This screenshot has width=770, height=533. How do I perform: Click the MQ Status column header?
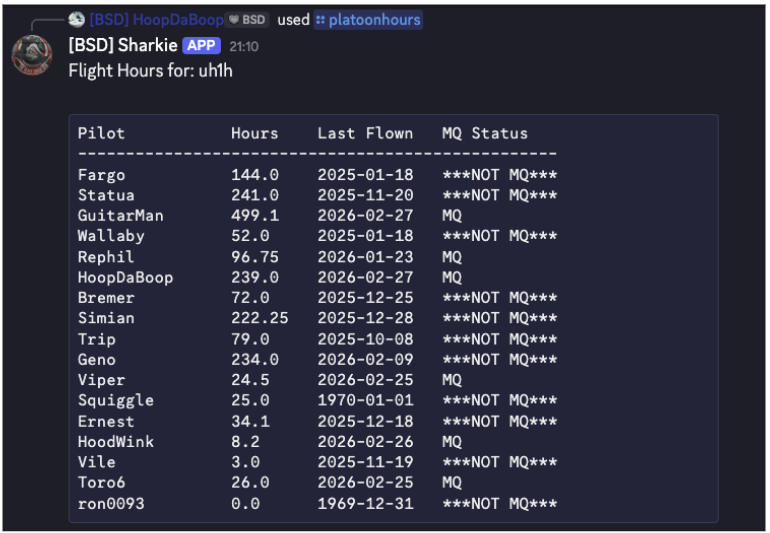coord(484,133)
